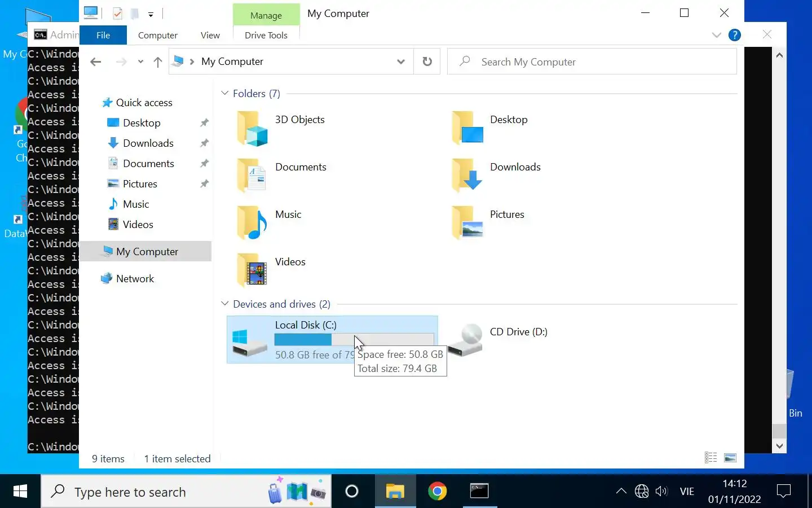Show hidden tray icons chevron
Screen dimensions: 812x508
click(x=621, y=492)
